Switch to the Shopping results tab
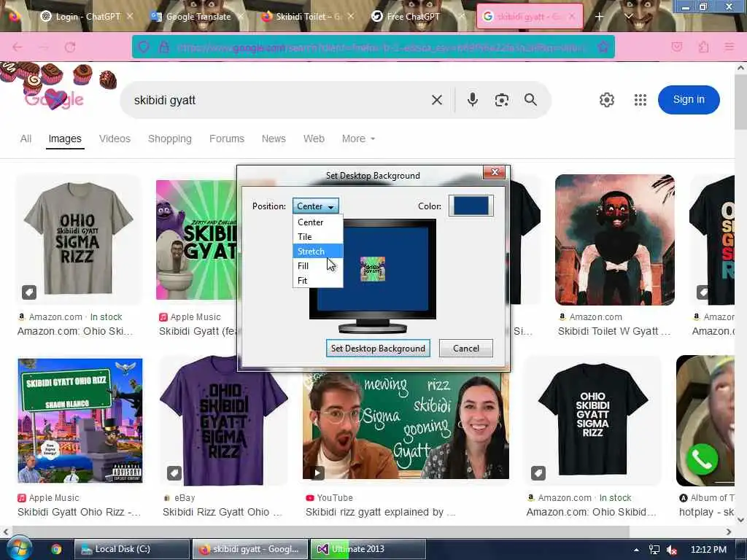Image resolution: width=747 pixels, height=560 pixels. coord(169,139)
